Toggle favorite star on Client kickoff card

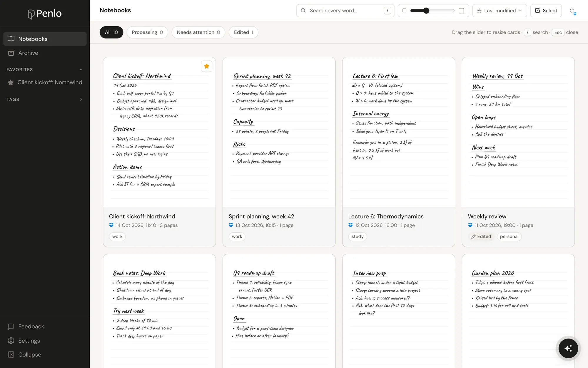click(207, 66)
